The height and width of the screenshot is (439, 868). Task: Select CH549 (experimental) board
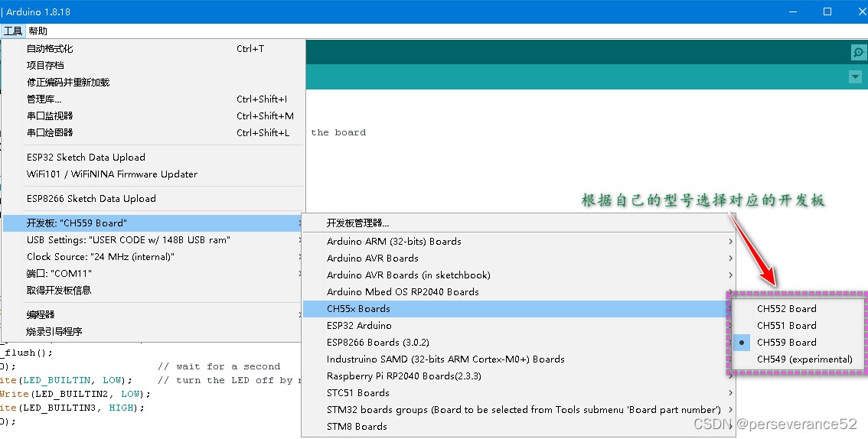798,359
